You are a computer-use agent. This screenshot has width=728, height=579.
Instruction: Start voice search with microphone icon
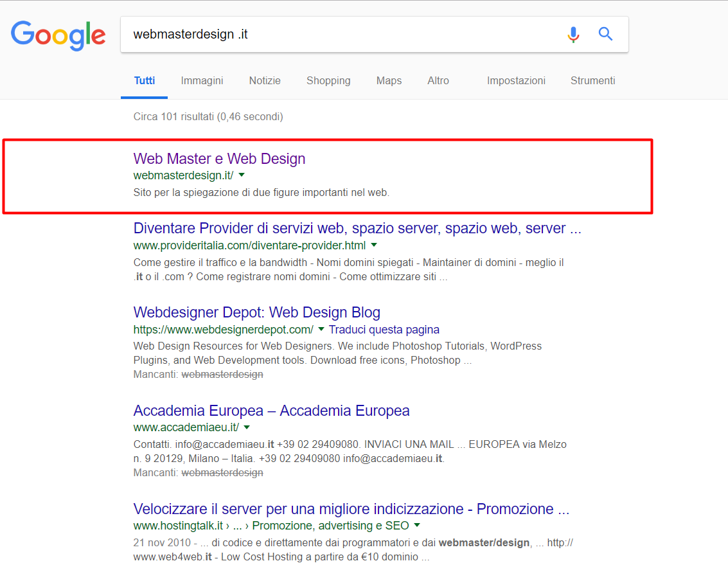573,34
